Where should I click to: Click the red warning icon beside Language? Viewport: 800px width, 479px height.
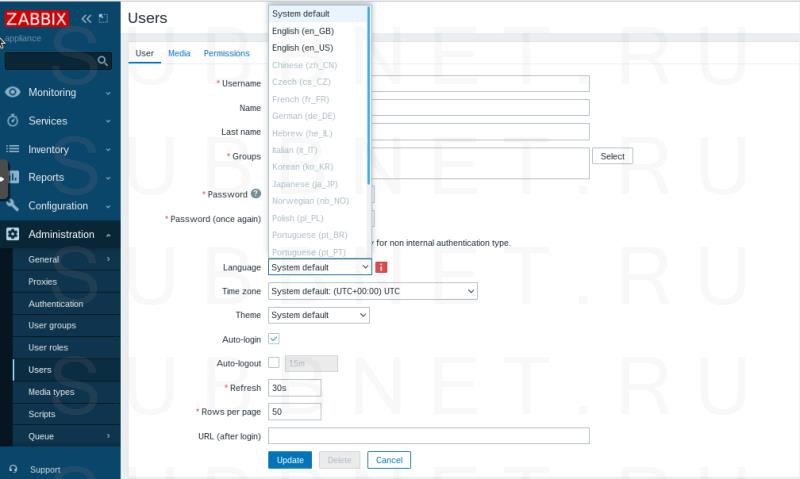coord(381,267)
